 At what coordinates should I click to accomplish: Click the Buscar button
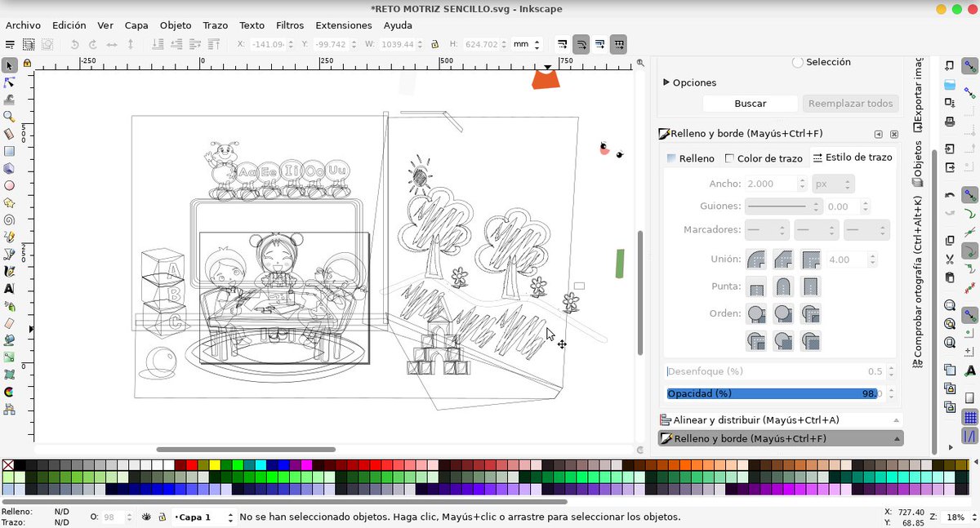pos(751,104)
